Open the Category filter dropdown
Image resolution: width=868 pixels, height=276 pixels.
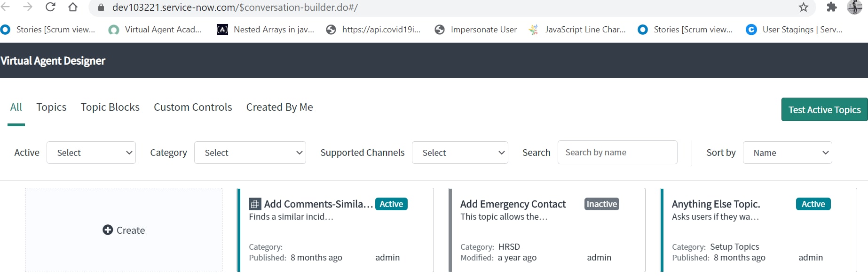tap(250, 153)
